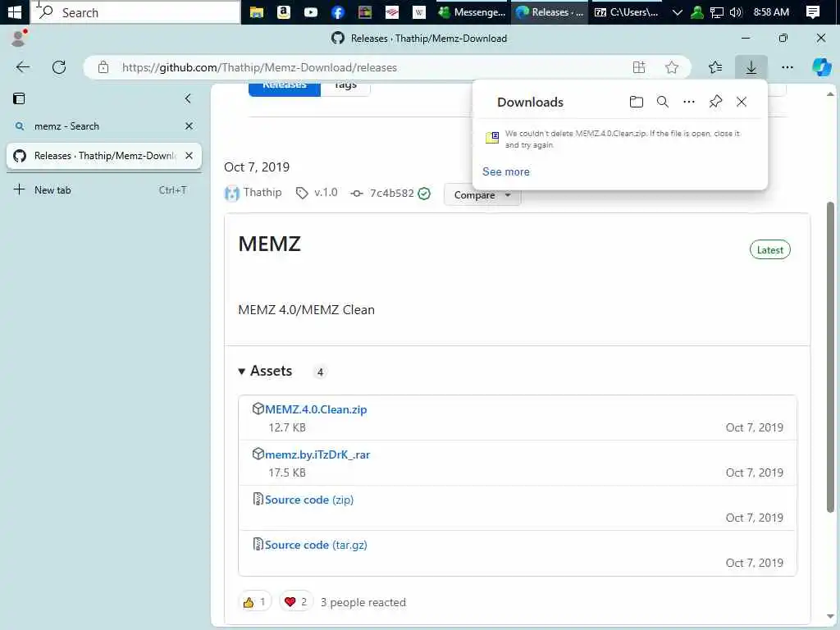Open more options in Downloads panel
This screenshot has height=630, width=840.
(x=689, y=102)
